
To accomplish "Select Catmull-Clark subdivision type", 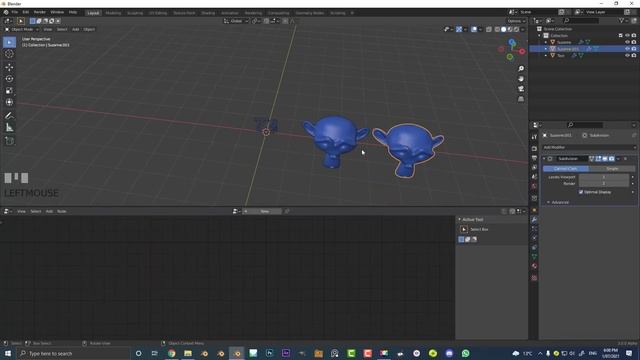I will 566,169.
